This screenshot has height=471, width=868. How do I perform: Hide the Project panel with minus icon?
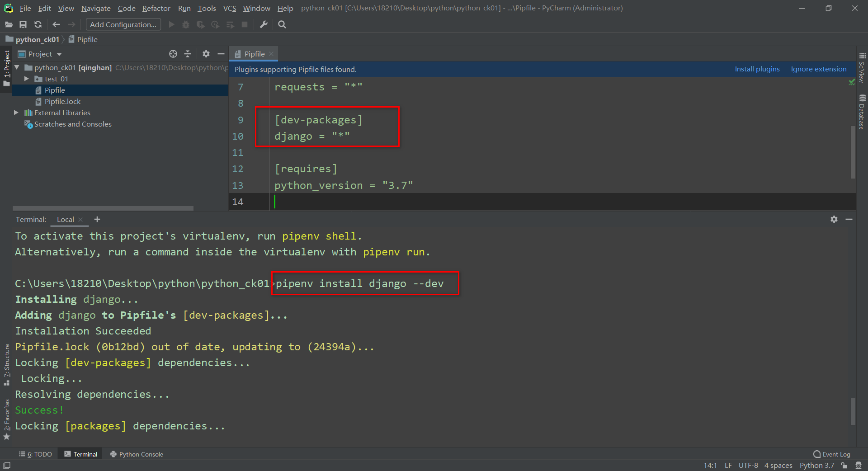click(x=221, y=54)
